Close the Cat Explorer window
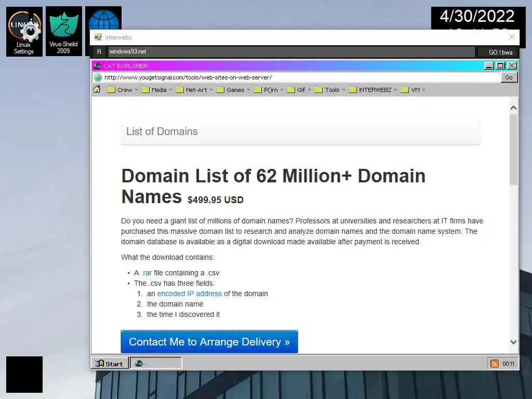The image size is (532, 399). click(x=512, y=66)
